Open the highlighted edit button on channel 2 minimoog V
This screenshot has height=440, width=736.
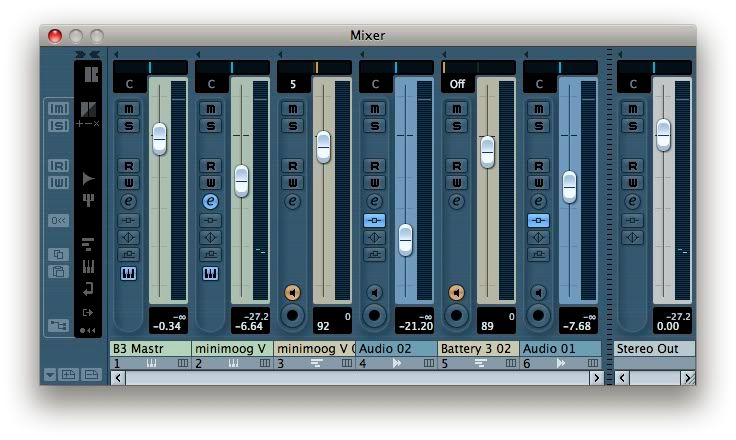point(210,201)
